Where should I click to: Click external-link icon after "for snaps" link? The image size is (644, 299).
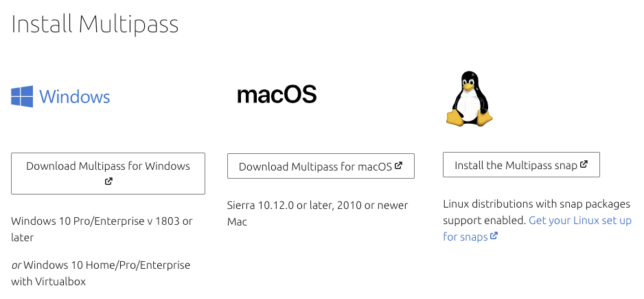click(x=494, y=236)
